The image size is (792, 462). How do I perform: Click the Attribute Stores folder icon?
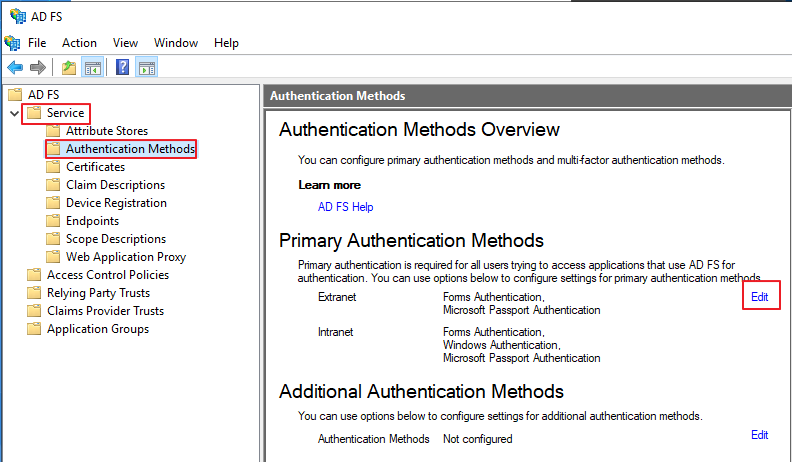tap(53, 131)
